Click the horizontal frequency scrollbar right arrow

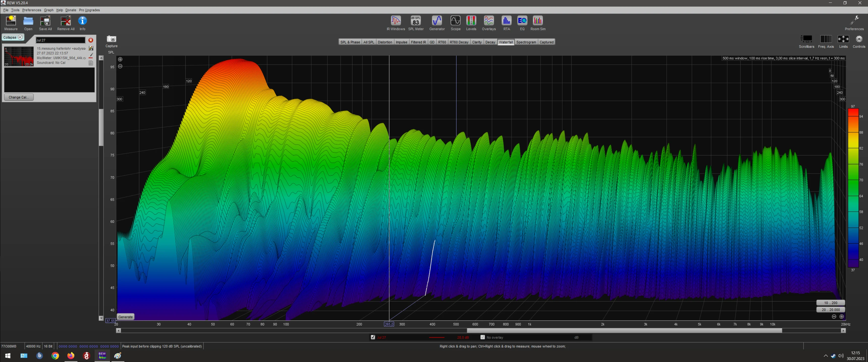point(843,331)
